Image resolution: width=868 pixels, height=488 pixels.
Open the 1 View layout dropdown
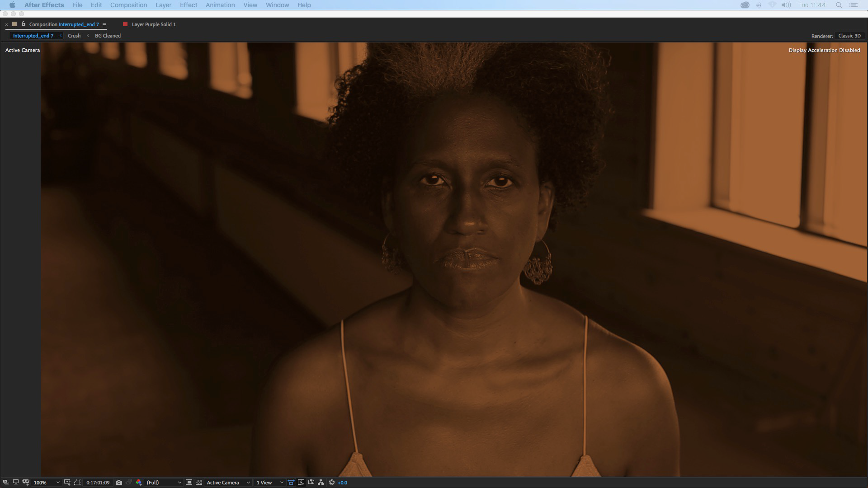pyautogui.click(x=270, y=483)
